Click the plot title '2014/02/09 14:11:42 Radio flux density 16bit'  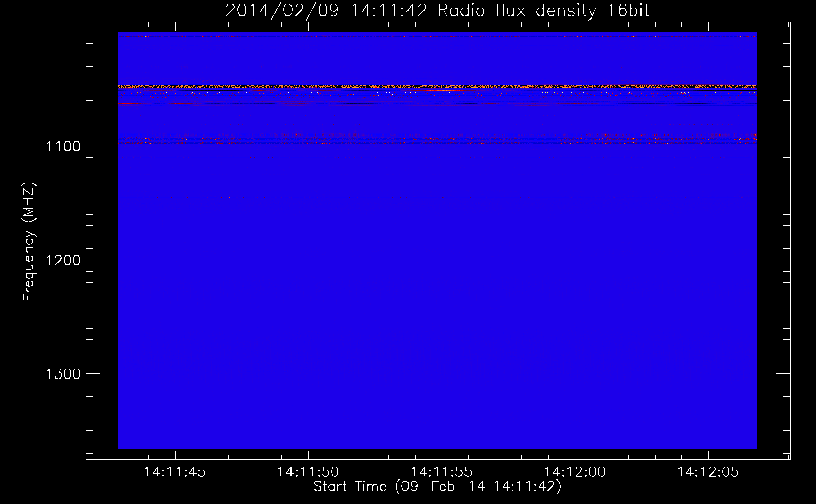pos(437,10)
